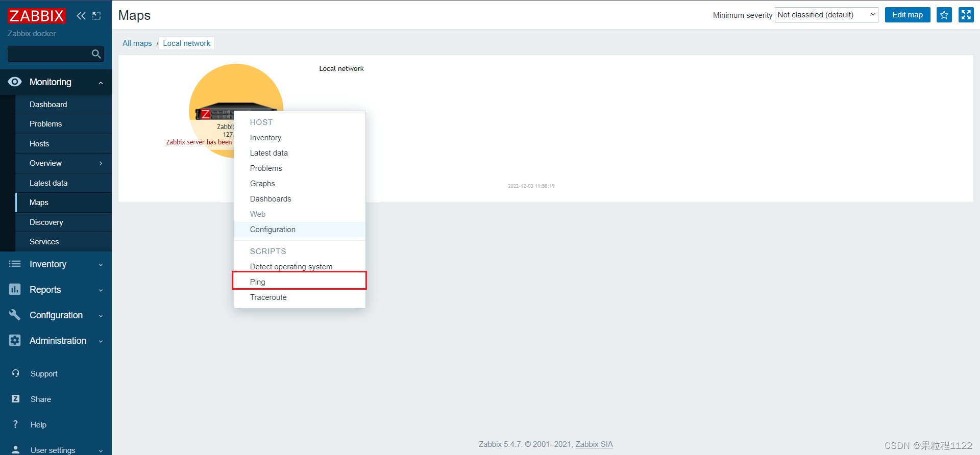The height and width of the screenshot is (455, 980).
Task: Expand the Administration section chevron
Action: tap(101, 341)
